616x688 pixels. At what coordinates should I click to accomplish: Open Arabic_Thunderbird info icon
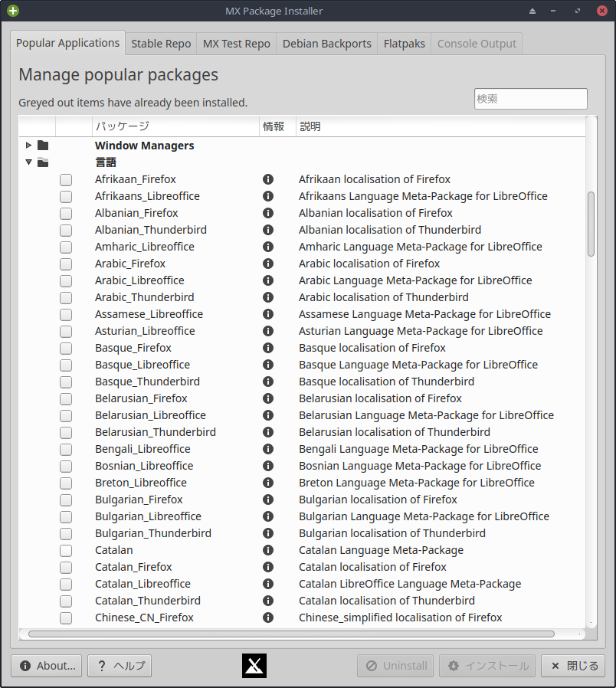(268, 297)
